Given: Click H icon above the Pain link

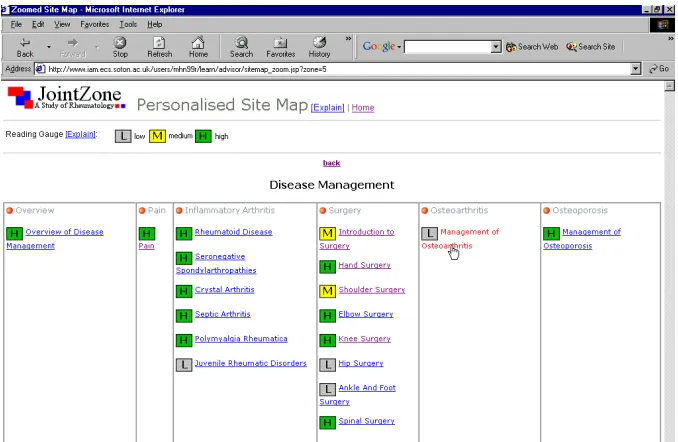Looking at the screenshot, I should [x=147, y=234].
